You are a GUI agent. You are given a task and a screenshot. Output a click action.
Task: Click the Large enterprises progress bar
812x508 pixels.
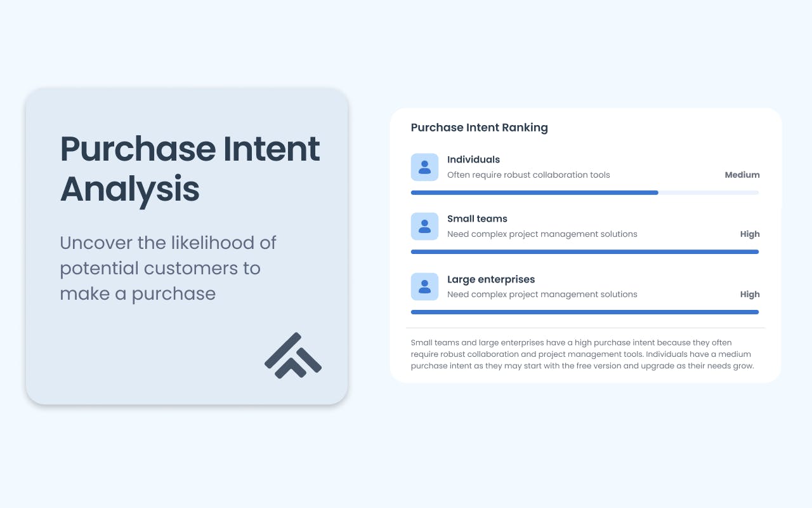585,312
